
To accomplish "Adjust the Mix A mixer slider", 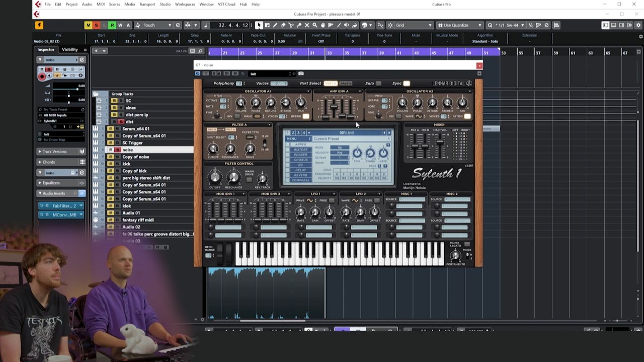I will pos(415,146).
